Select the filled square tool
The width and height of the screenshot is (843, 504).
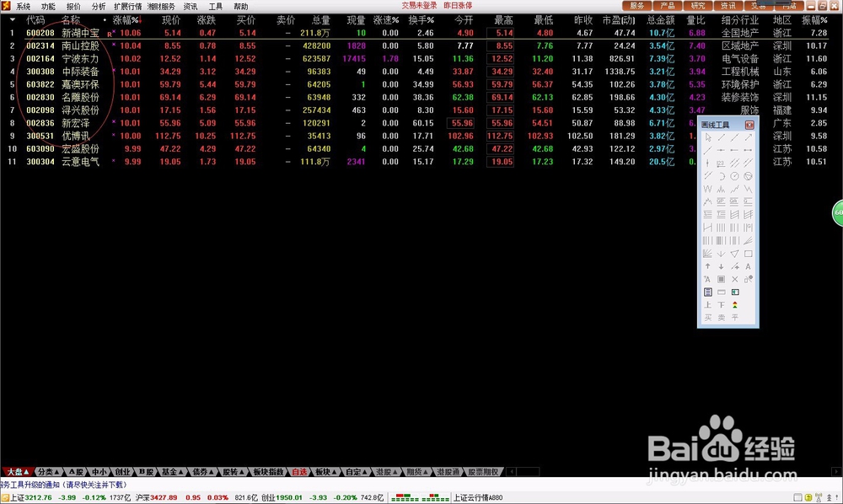(721, 280)
